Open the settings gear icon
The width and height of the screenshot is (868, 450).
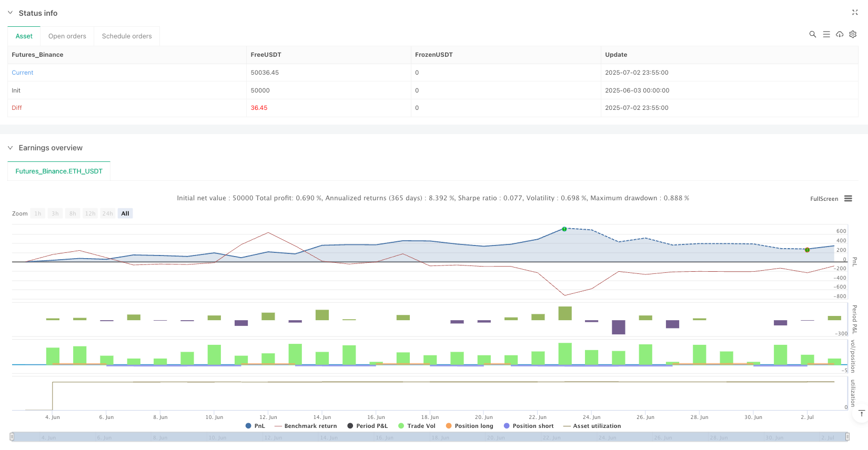click(853, 34)
